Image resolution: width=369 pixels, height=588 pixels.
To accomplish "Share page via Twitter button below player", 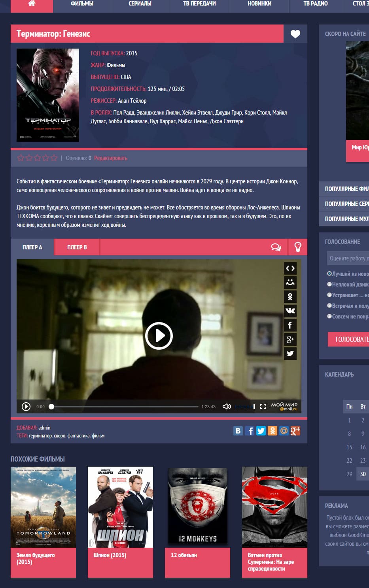I will point(261,431).
